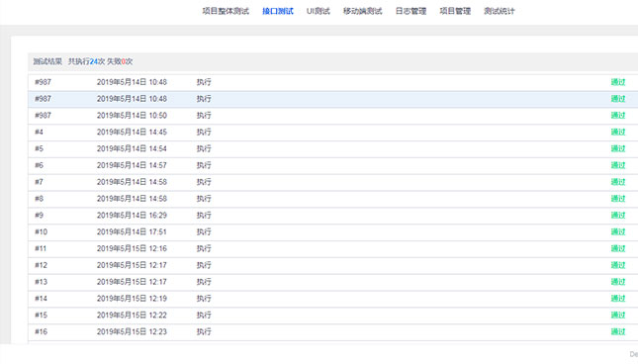The width and height of the screenshot is (638, 364).
Task: Open the UI测试 tab
Action: click(318, 11)
